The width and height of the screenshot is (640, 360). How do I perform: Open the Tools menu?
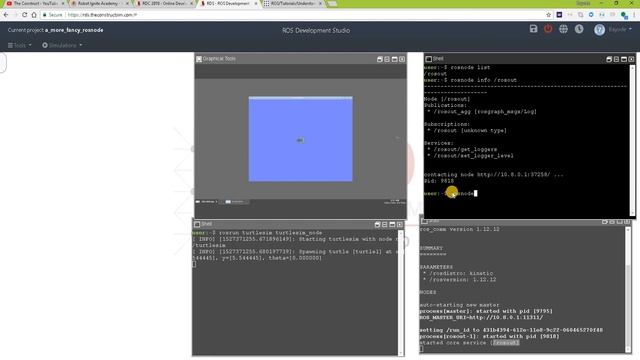pos(19,45)
